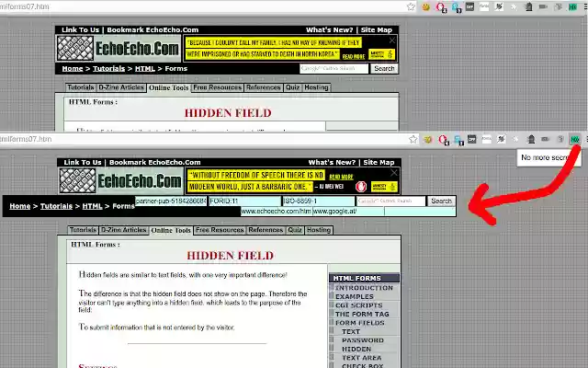
Task: Click revealed ISO-8859-1 hidden field
Action: [x=319, y=201]
